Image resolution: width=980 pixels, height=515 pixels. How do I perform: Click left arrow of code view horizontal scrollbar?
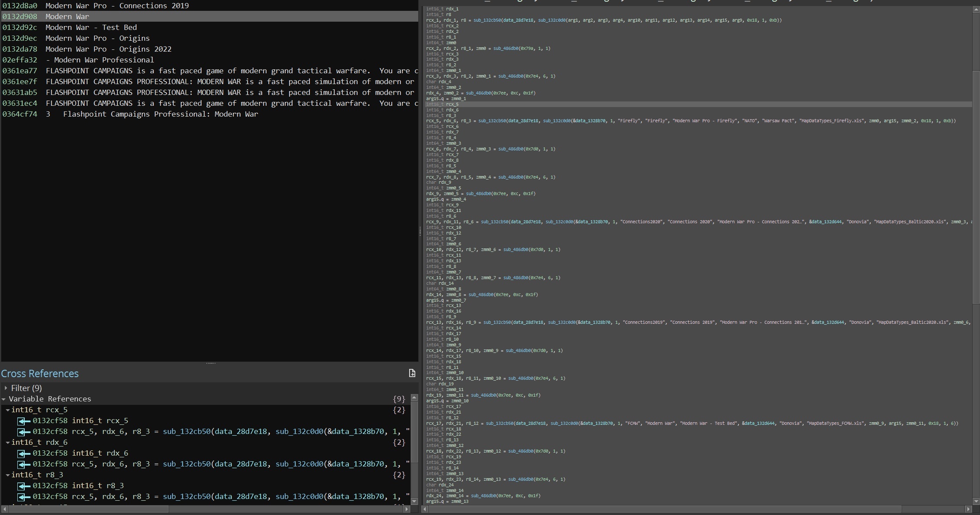click(x=425, y=509)
